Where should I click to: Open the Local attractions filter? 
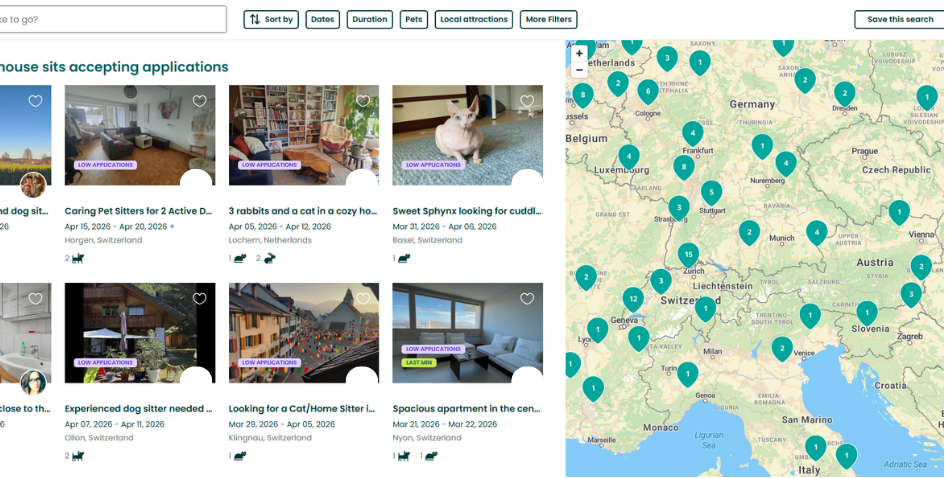click(474, 19)
